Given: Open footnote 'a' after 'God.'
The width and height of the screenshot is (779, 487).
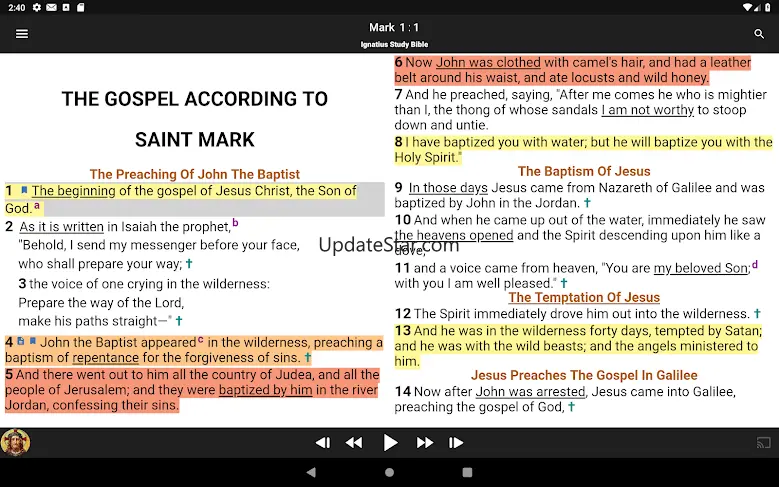Looking at the screenshot, I should (x=37, y=205).
